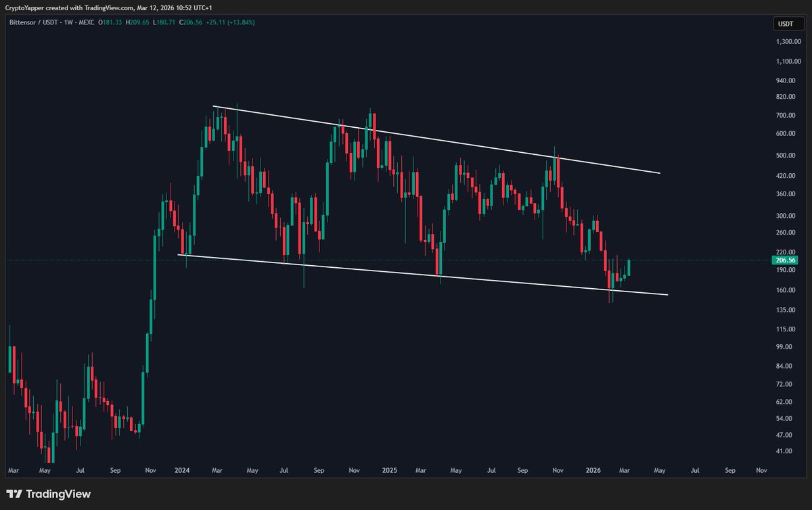The width and height of the screenshot is (812, 510).
Task: Click the 2026 label on time axis
Action: pos(593,469)
